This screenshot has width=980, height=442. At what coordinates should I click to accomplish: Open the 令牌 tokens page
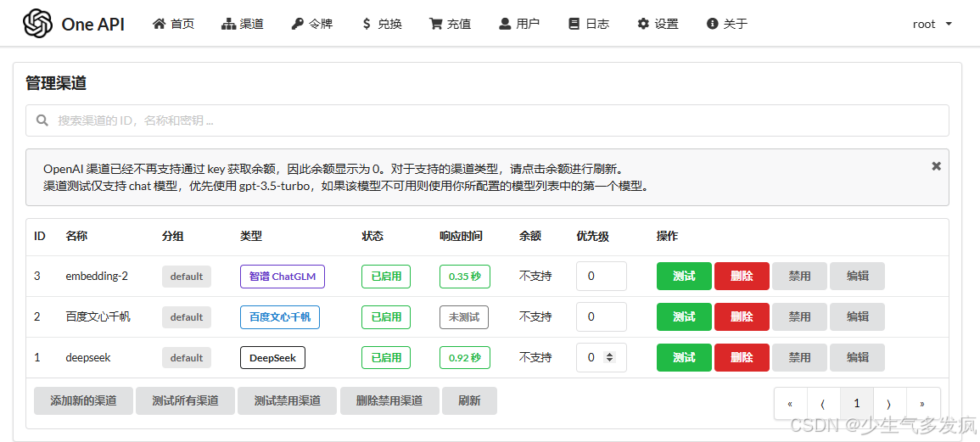click(x=312, y=24)
